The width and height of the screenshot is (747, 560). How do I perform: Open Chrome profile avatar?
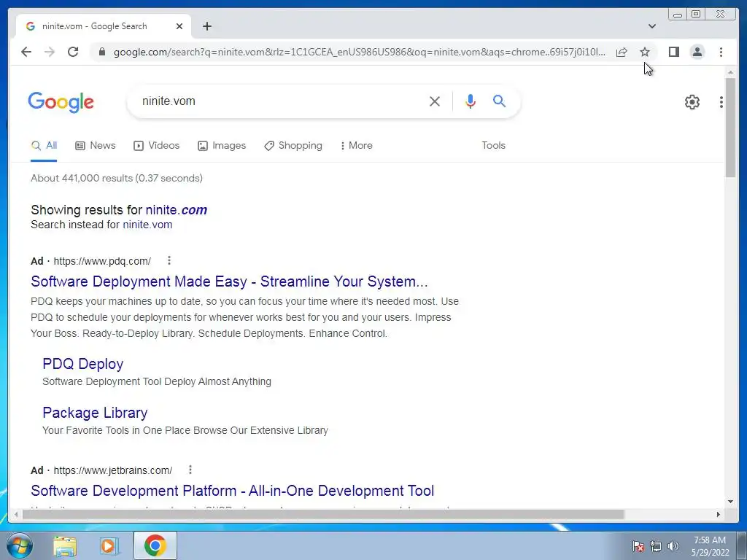pos(697,52)
